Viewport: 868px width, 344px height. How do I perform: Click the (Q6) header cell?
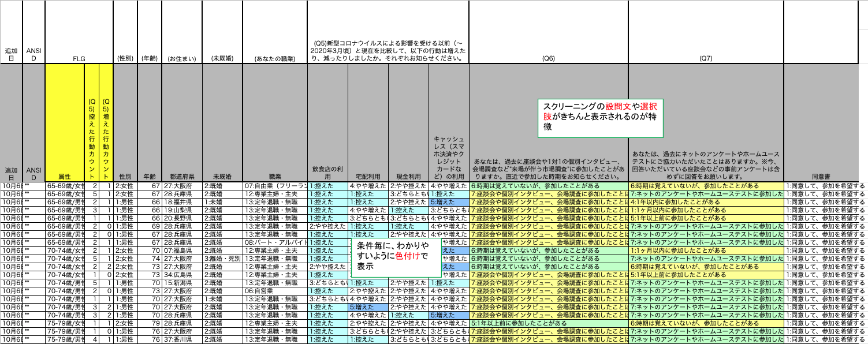tap(548, 58)
